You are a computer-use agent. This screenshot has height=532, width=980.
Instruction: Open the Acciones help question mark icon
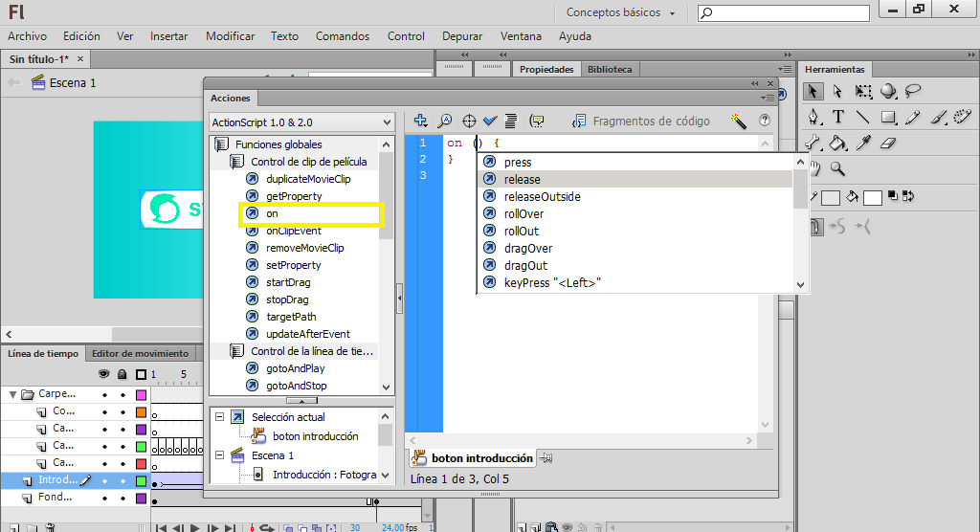tap(765, 121)
